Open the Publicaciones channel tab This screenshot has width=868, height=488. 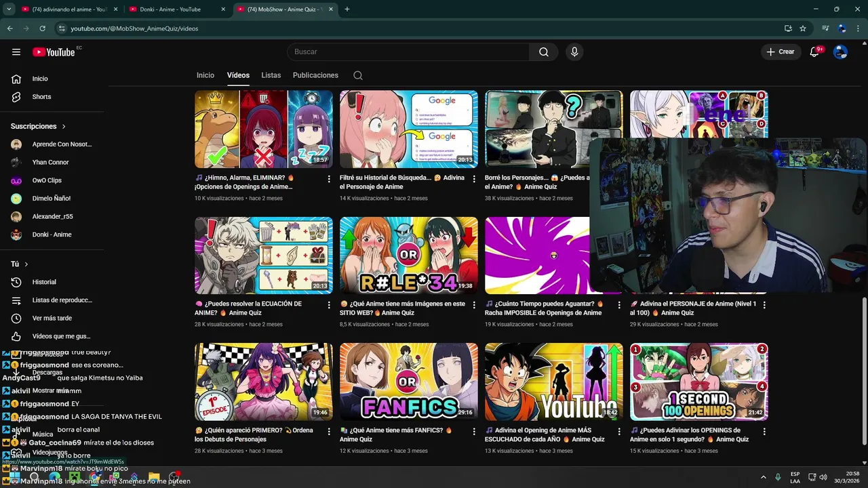[x=315, y=75]
